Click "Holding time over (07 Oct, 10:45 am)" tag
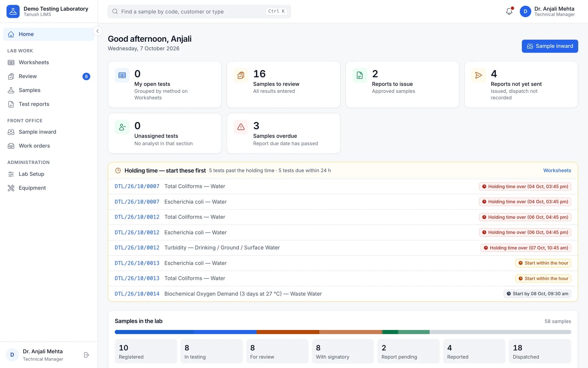The height and width of the screenshot is (368, 588). [526, 248]
